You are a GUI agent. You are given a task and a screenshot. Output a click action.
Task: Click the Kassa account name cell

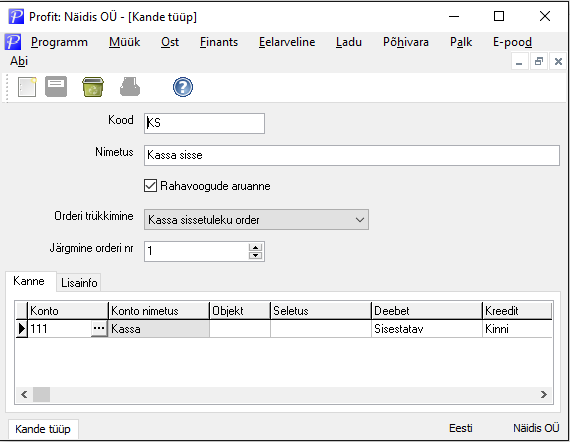159,329
